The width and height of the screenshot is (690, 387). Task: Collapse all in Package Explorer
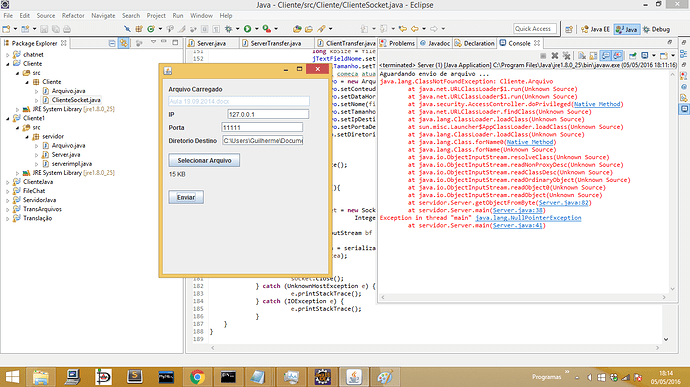coord(112,43)
